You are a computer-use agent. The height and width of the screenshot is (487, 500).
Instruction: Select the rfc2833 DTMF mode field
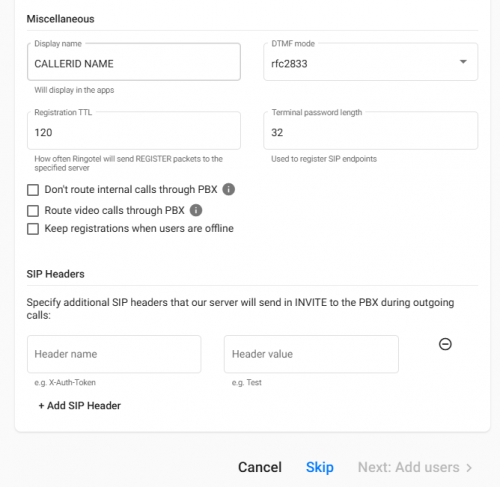coord(370,62)
